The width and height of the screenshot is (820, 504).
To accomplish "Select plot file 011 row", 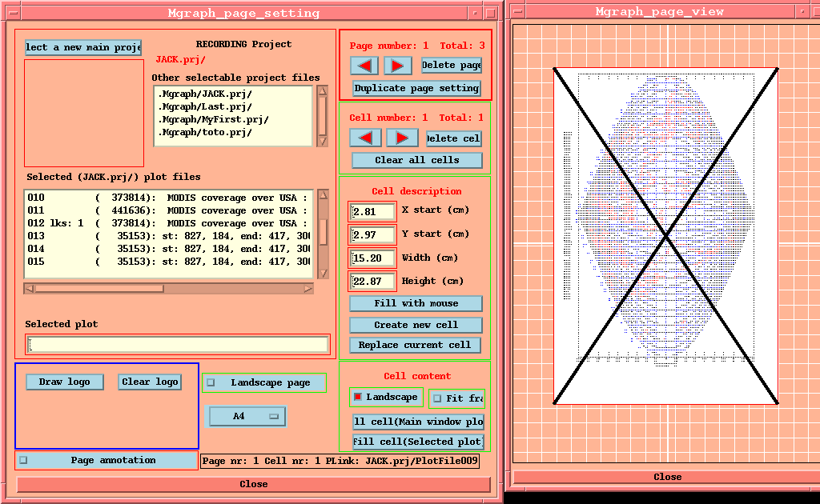I will (168, 210).
